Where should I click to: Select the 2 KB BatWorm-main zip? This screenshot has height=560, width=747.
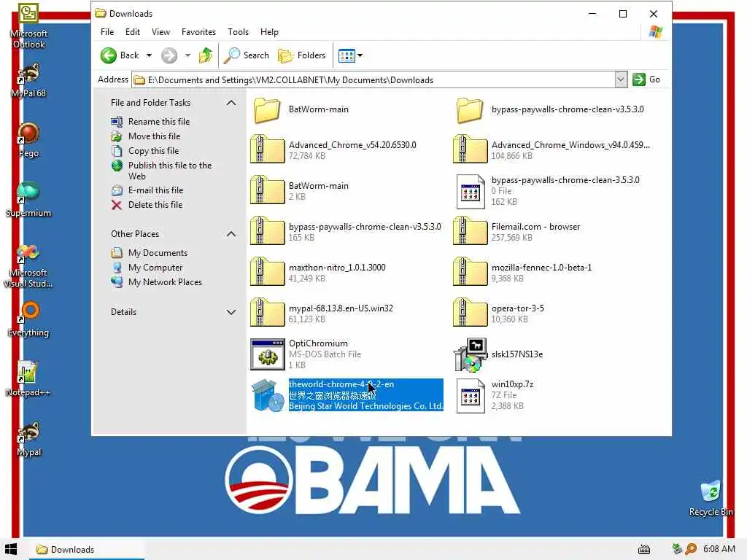300,190
